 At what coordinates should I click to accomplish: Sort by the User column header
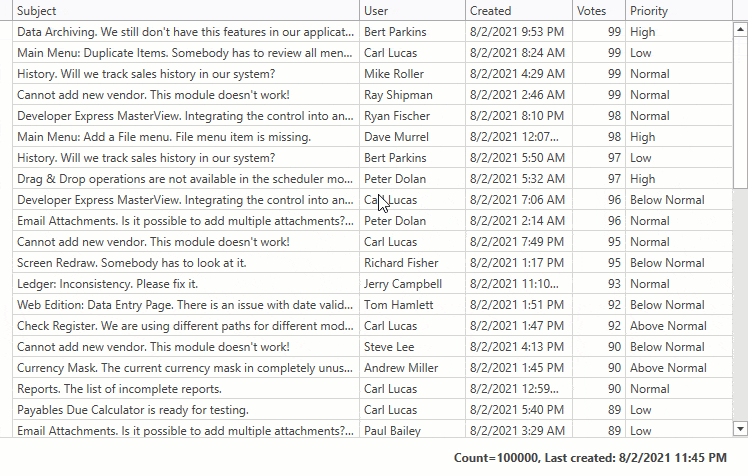[410, 11]
